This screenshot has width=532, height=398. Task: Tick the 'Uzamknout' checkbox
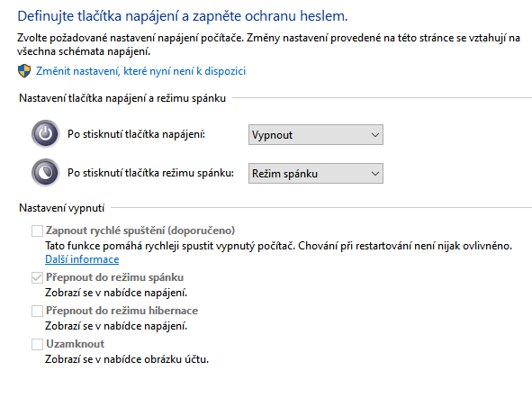[x=37, y=344]
